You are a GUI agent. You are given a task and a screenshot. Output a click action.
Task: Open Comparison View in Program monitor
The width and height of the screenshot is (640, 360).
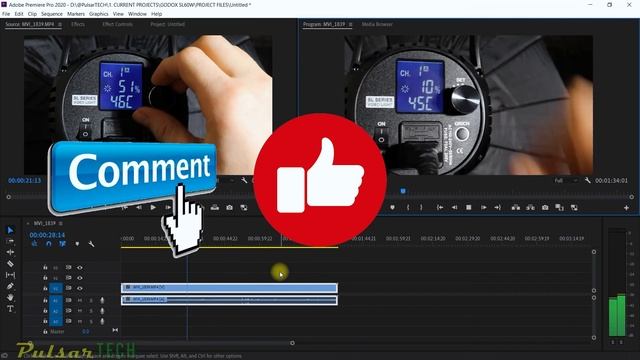[x=560, y=208]
